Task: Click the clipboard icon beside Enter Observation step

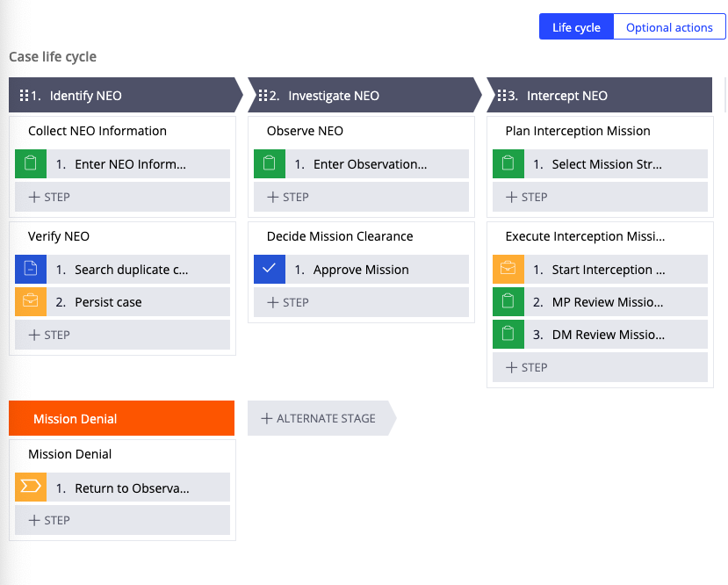Action: point(270,164)
